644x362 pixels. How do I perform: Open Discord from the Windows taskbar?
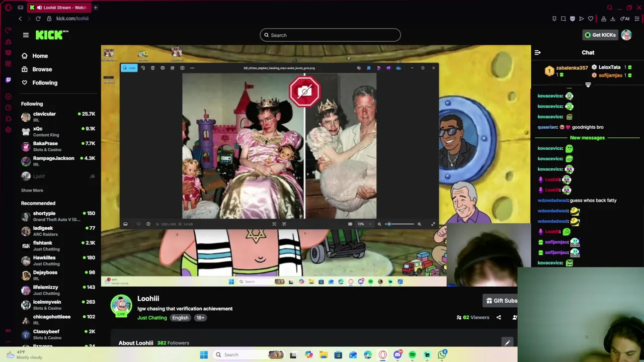pyautogui.click(x=397, y=355)
